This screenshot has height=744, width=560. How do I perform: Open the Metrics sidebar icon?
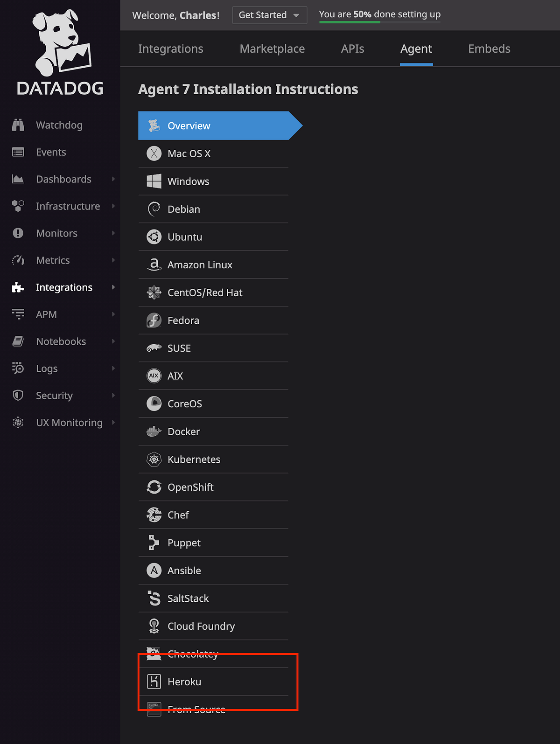coord(18,260)
